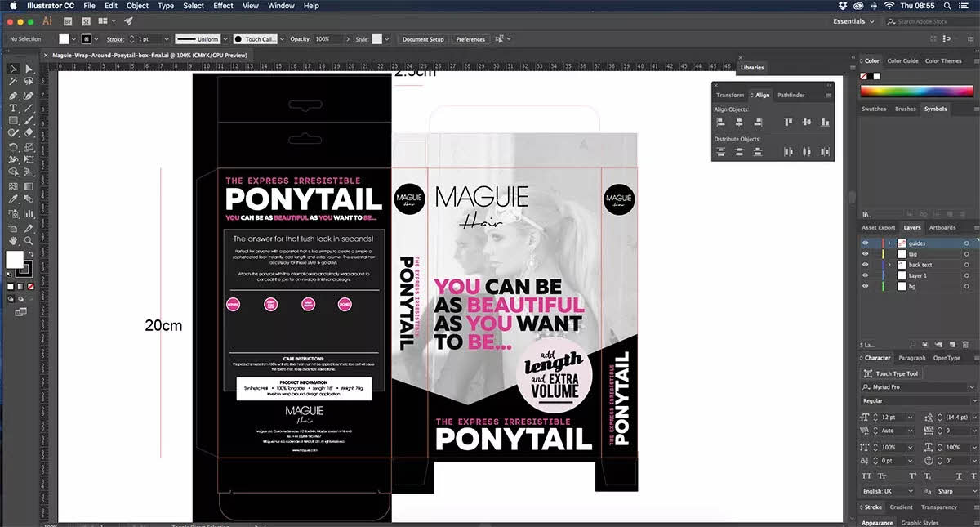Select the Zoom tool in toolbar

pos(29,241)
